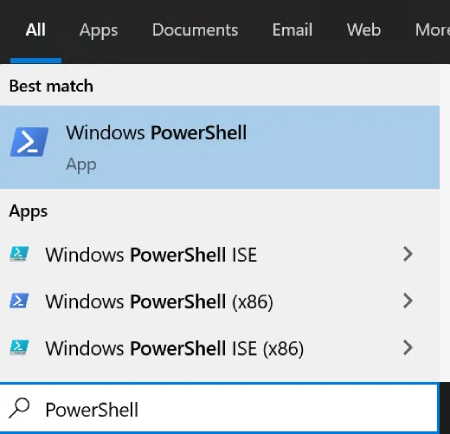Select the Windows PowerShell (x86) result text
Viewport: 450px width, 434px height.
(159, 302)
